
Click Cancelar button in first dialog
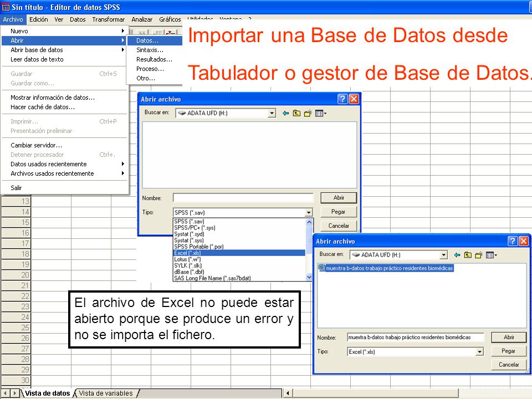click(339, 226)
